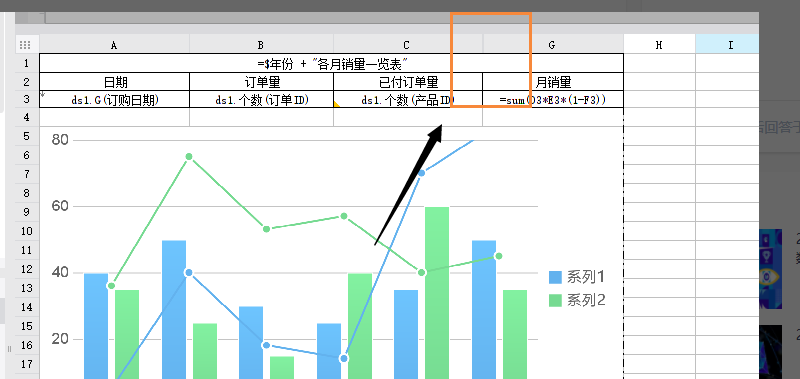Click the title cell with 各月销量一览表 formula
The image size is (800, 379).
tap(332, 63)
